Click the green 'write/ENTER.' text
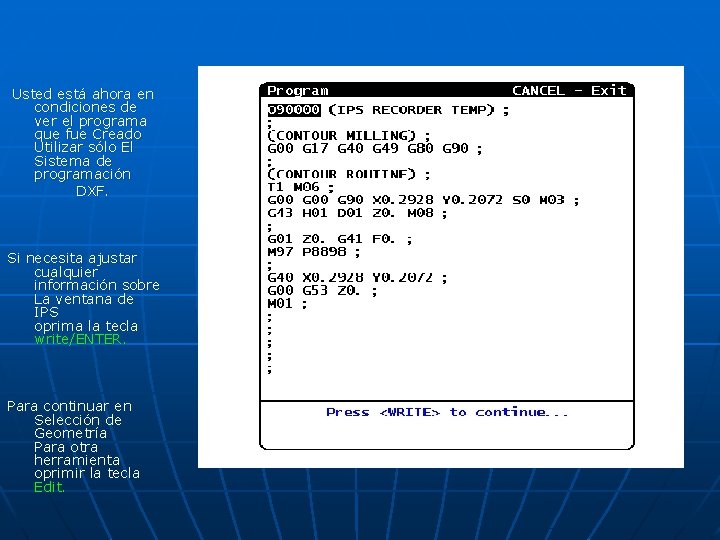The height and width of the screenshot is (540, 720). pyautogui.click(x=80, y=339)
